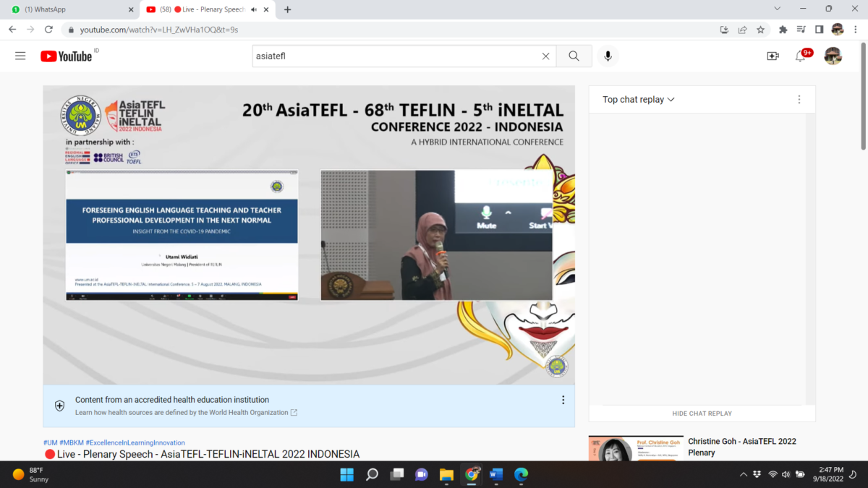Screen dimensions: 868x488
Task: Open chat replay more options menu
Action: [x=799, y=100]
